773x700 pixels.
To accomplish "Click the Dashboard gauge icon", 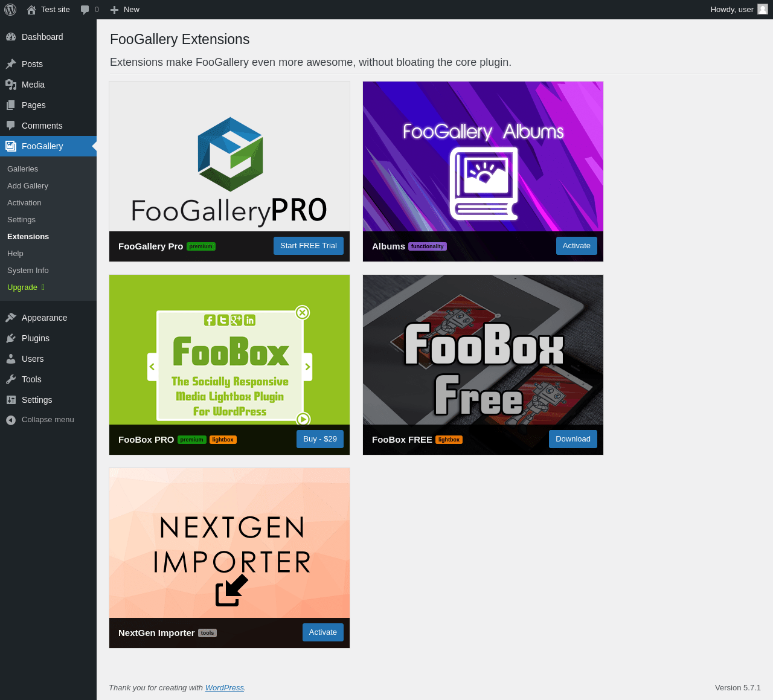I will tap(11, 37).
